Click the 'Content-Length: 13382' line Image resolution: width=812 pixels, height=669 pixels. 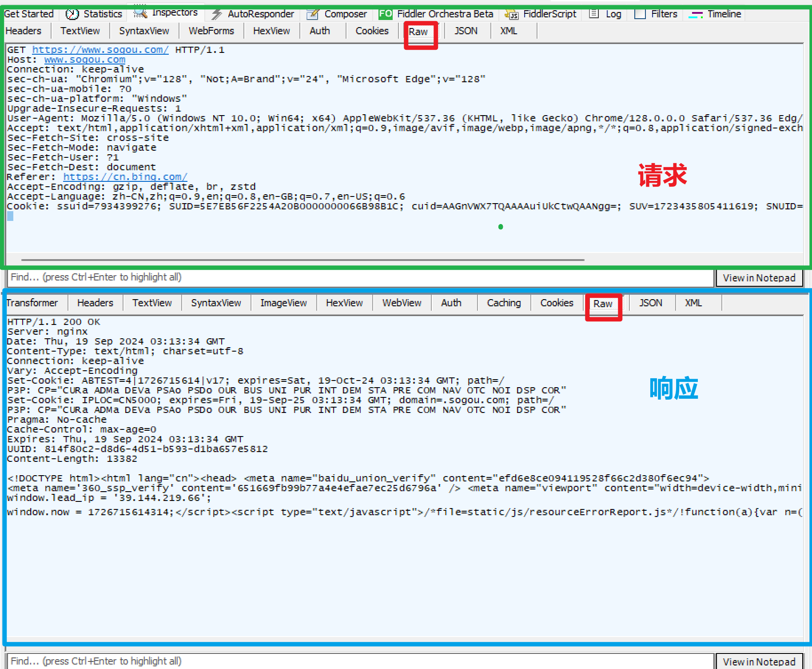72,459
